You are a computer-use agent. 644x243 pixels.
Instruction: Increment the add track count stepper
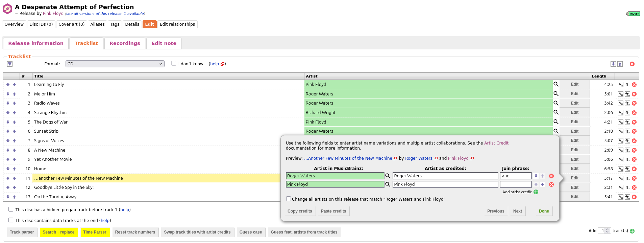tap(607, 229)
